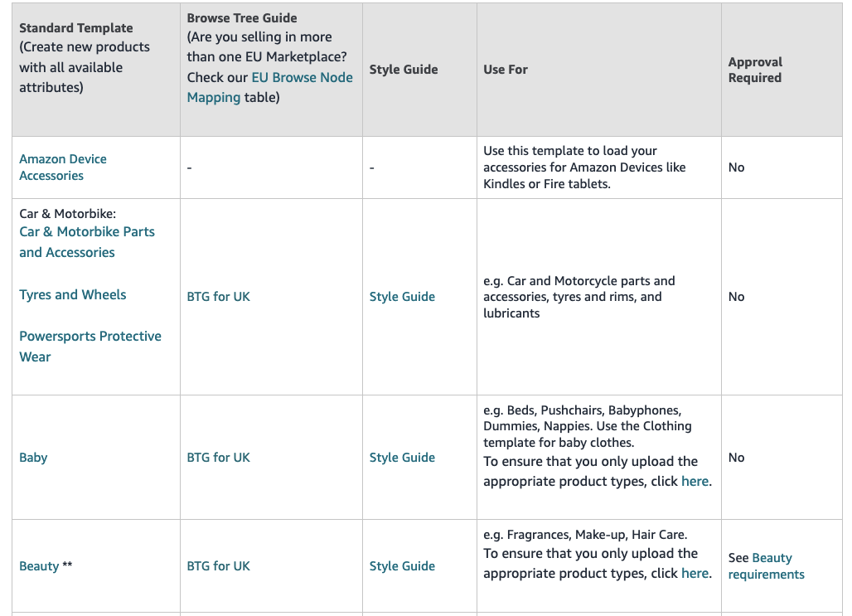The width and height of the screenshot is (852, 616).
Task: Open Style Guide for Car & Motorbike row
Action: point(402,297)
